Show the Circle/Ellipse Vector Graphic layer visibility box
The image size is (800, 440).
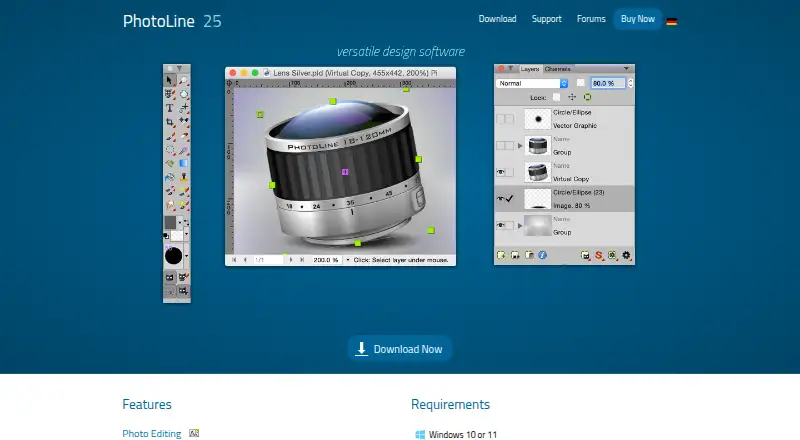(501, 119)
